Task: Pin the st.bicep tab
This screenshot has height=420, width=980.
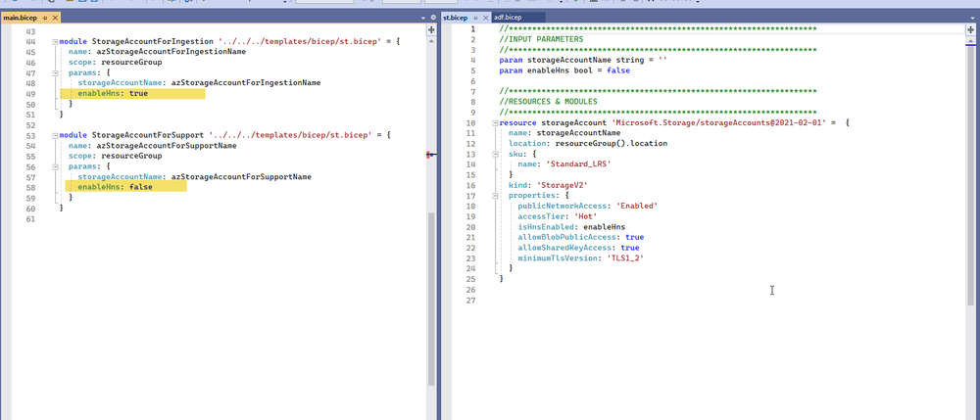Action: coord(475,18)
